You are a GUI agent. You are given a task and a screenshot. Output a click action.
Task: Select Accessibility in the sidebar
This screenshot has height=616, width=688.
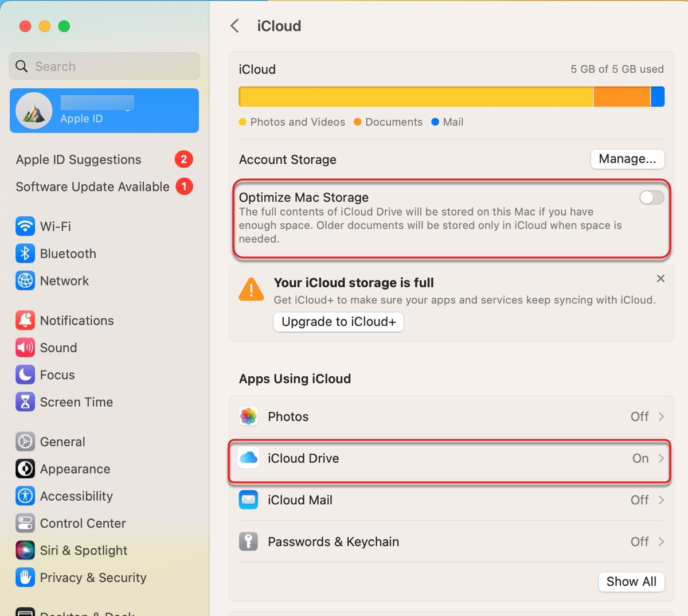104,496
